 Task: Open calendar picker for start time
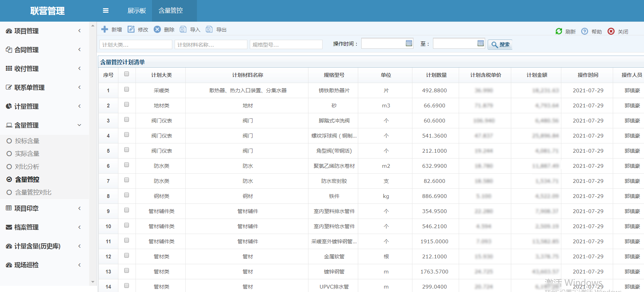pyautogui.click(x=409, y=43)
